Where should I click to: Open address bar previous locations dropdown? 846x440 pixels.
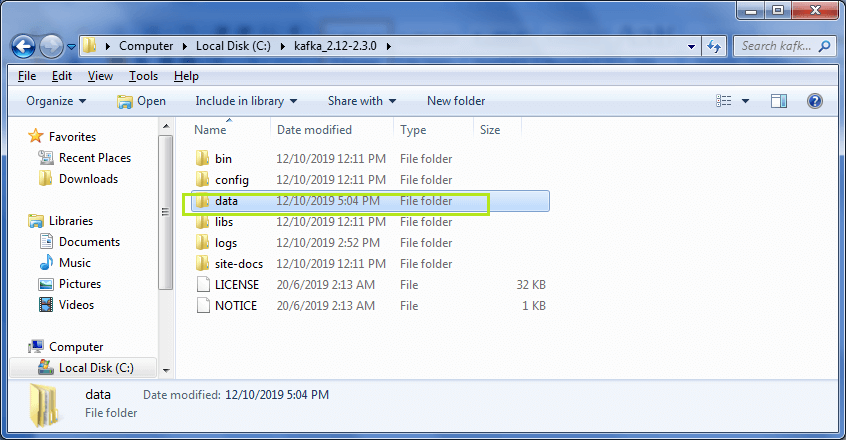pyautogui.click(x=691, y=47)
